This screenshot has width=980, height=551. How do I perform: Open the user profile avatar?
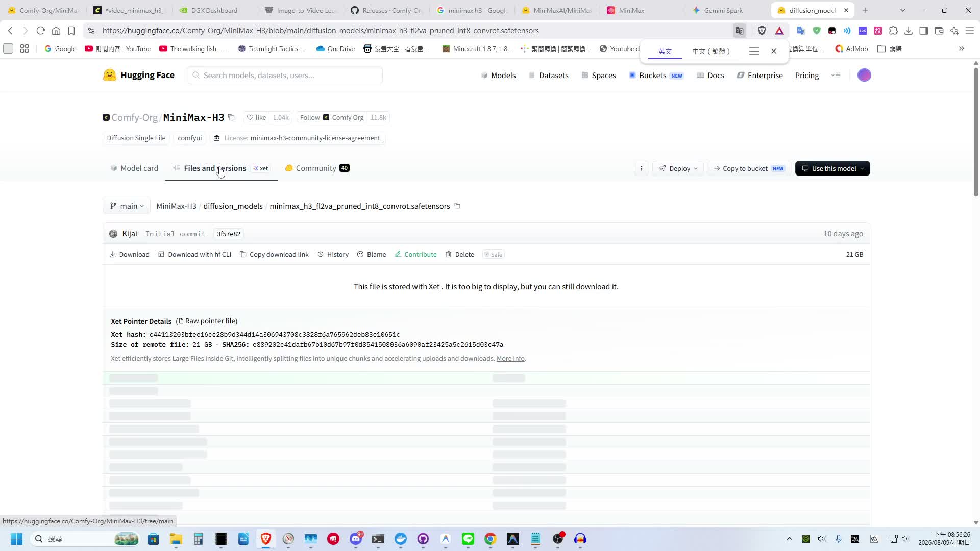click(x=864, y=75)
